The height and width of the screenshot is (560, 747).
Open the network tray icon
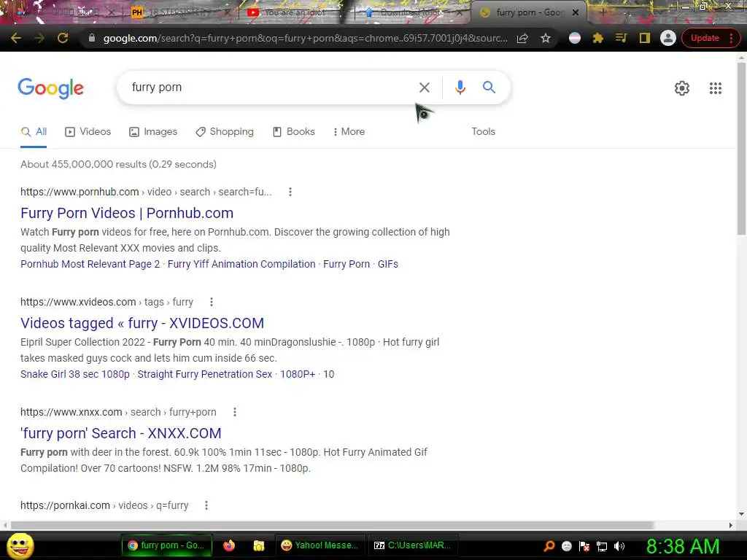tap(602, 546)
